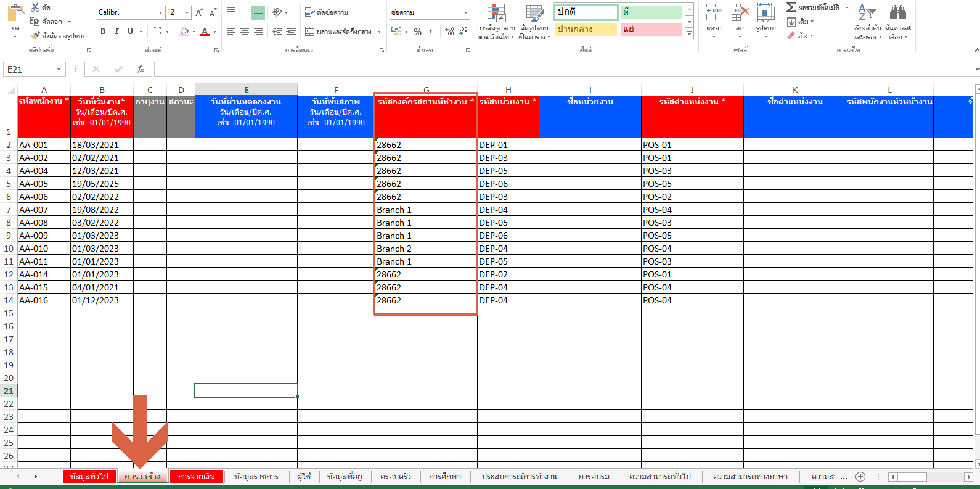980x489 pixels.
Task: Select the Format Painter brush icon
Action: tap(35, 36)
